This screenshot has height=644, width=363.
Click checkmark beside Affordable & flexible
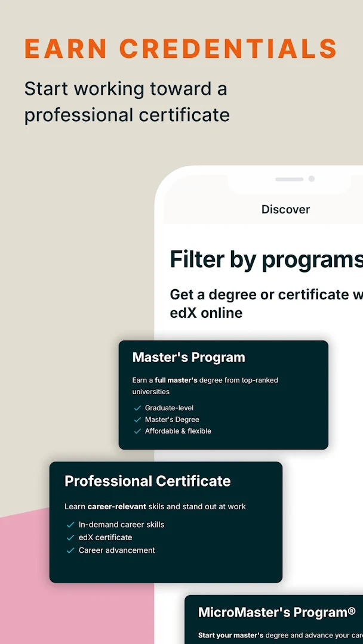(x=137, y=431)
